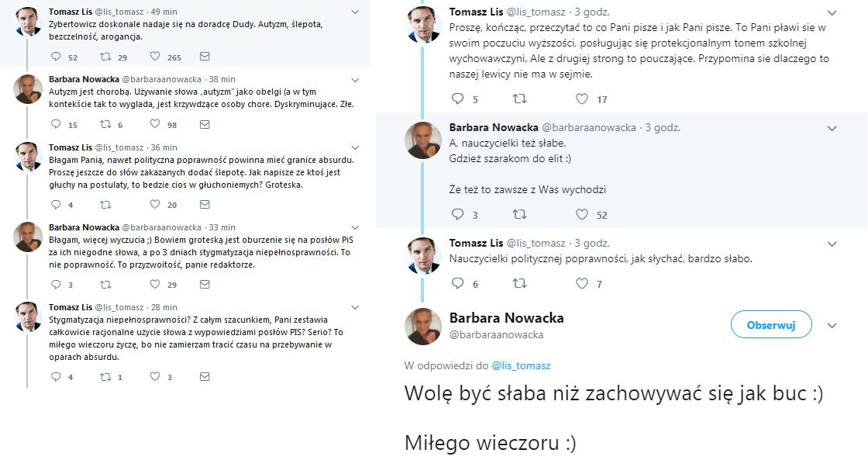Like Barbara Nowacka's tweet with 98 likes

[155, 124]
